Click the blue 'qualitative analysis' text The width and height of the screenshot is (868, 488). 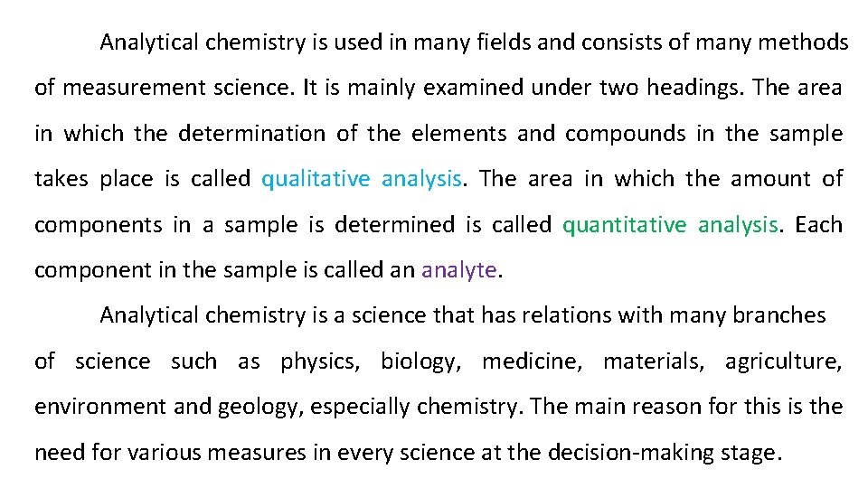pyautogui.click(x=361, y=179)
